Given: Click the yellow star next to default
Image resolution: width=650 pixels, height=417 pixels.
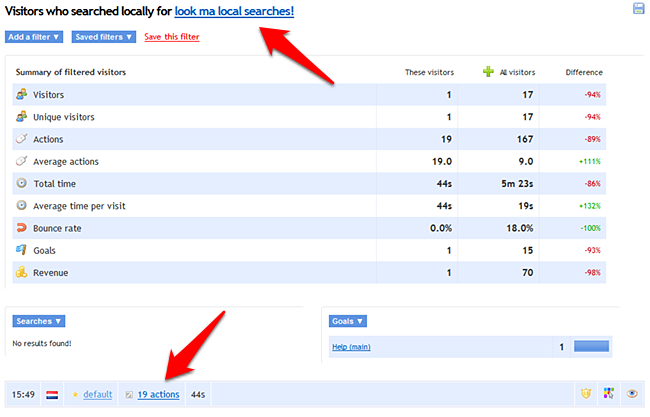Looking at the screenshot, I should point(75,395).
